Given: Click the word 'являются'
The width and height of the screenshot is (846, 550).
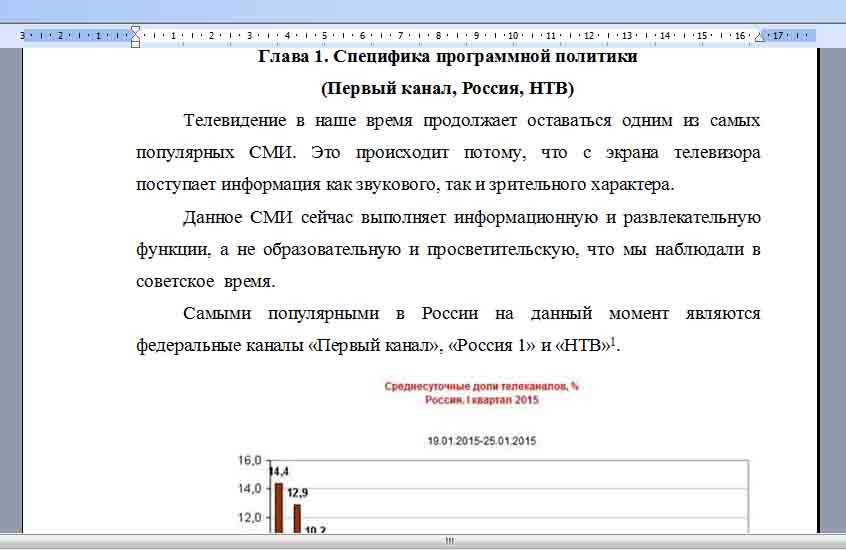Looking at the screenshot, I should point(722,313).
